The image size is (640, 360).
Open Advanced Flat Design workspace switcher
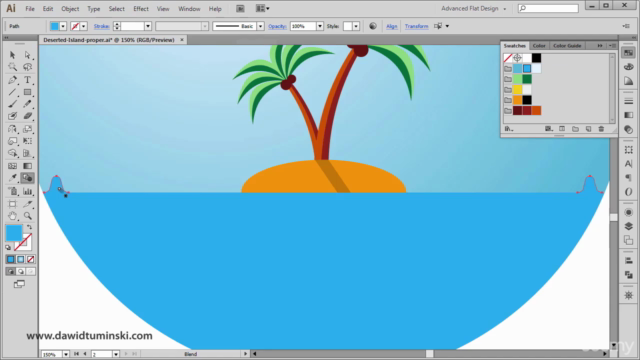click(x=473, y=9)
